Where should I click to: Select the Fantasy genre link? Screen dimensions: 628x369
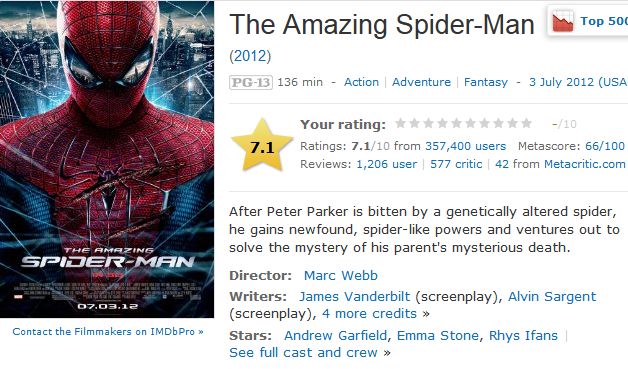pyautogui.click(x=486, y=82)
